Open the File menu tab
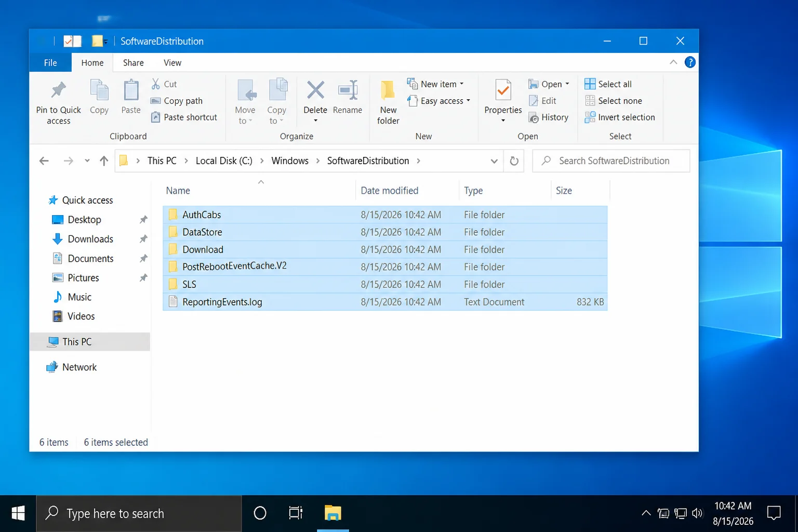Viewport: 798px width, 532px height. (x=50, y=63)
